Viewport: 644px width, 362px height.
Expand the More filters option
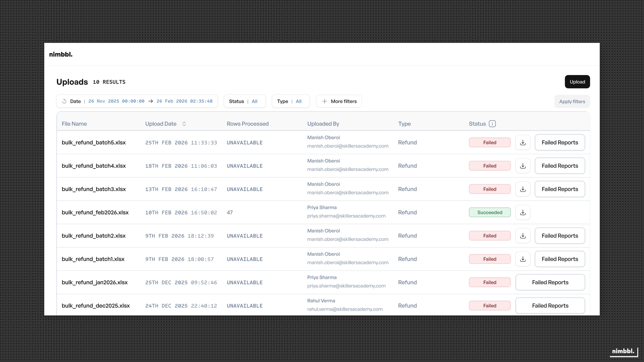[x=339, y=101]
